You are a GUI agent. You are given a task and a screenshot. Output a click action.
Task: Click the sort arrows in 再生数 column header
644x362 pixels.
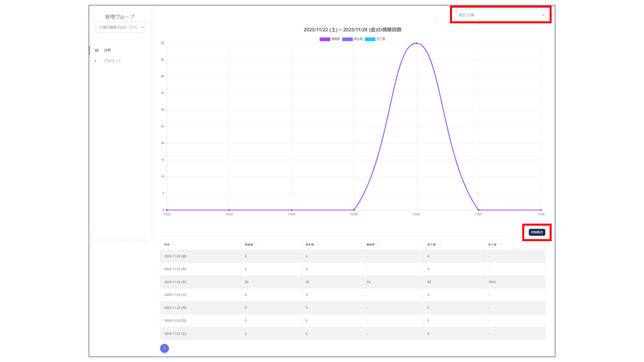[x=318, y=245]
